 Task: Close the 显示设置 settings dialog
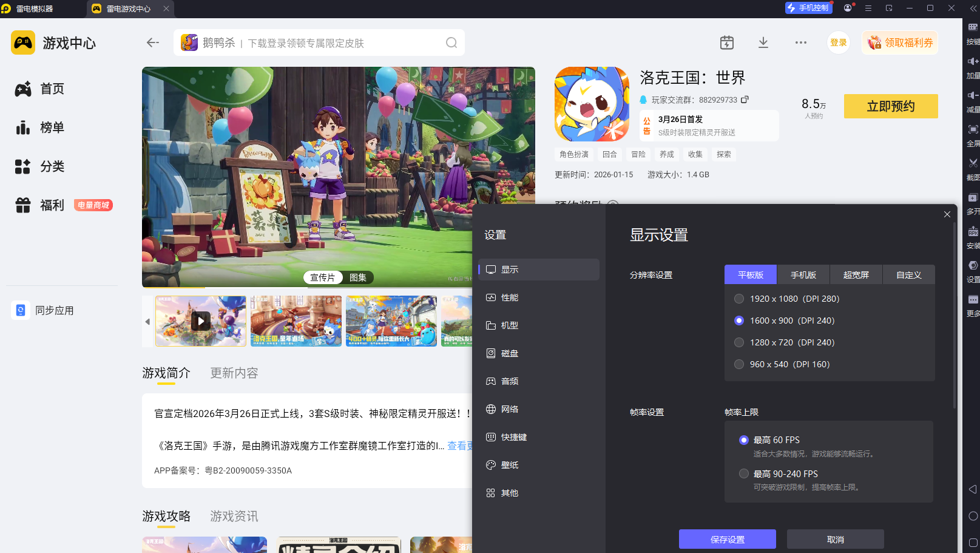[x=947, y=214]
